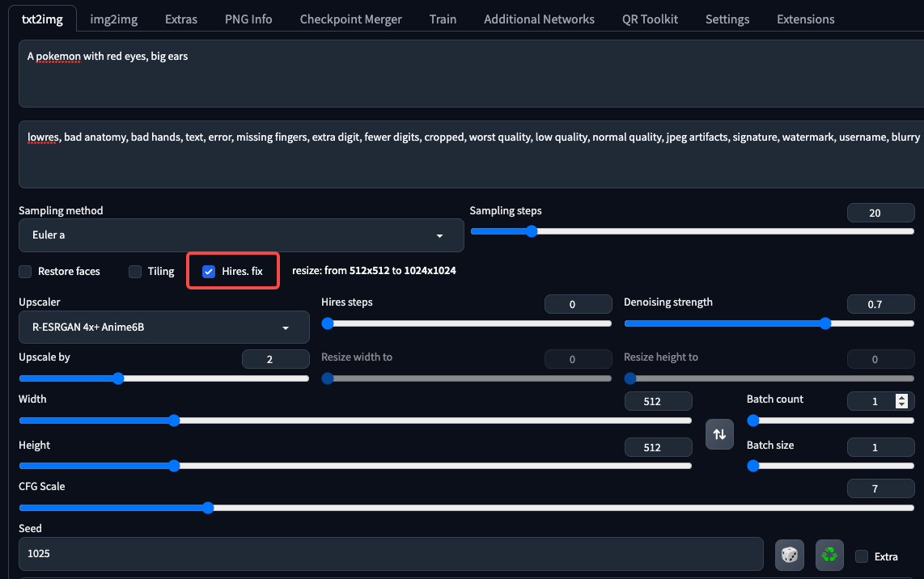Enable the Restore faces checkbox

[26, 272]
